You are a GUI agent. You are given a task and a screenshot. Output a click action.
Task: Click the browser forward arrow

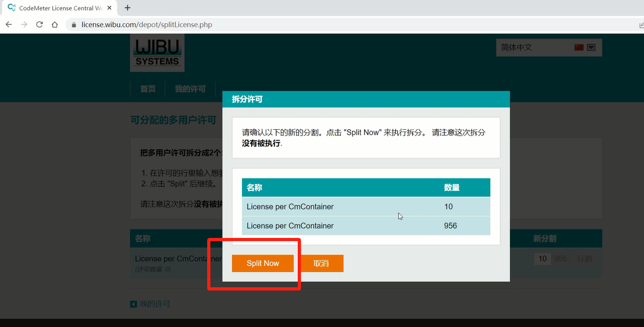(24, 25)
